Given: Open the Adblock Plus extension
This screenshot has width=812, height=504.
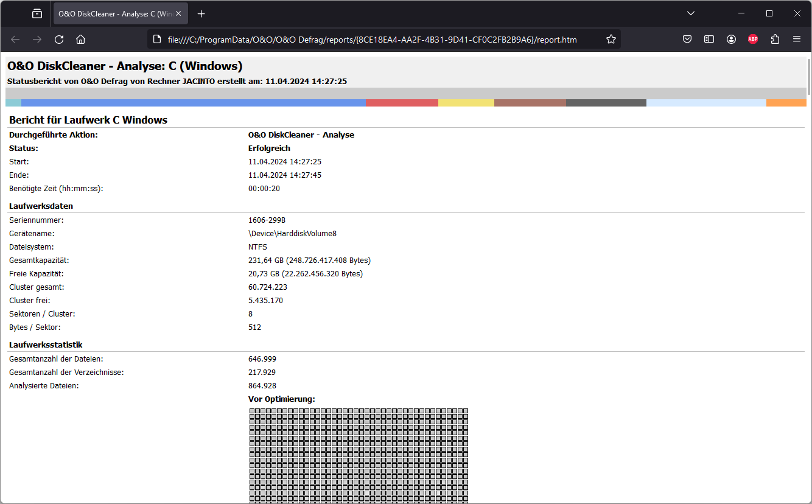Looking at the screenshot, I should click(x=753, y=40).
